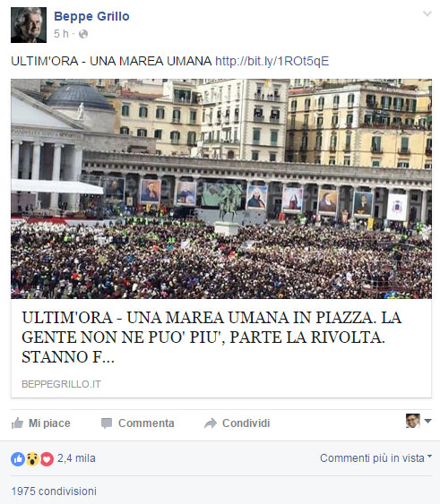The image size is (440, 504).
Task: Click the Commenta speech bubble icon
Action: coord(107,423)
